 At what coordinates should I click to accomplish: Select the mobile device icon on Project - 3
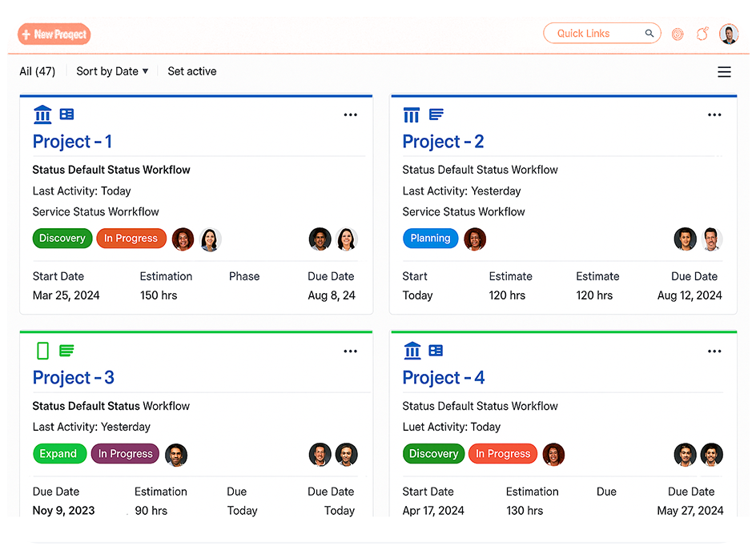(42, 351)
